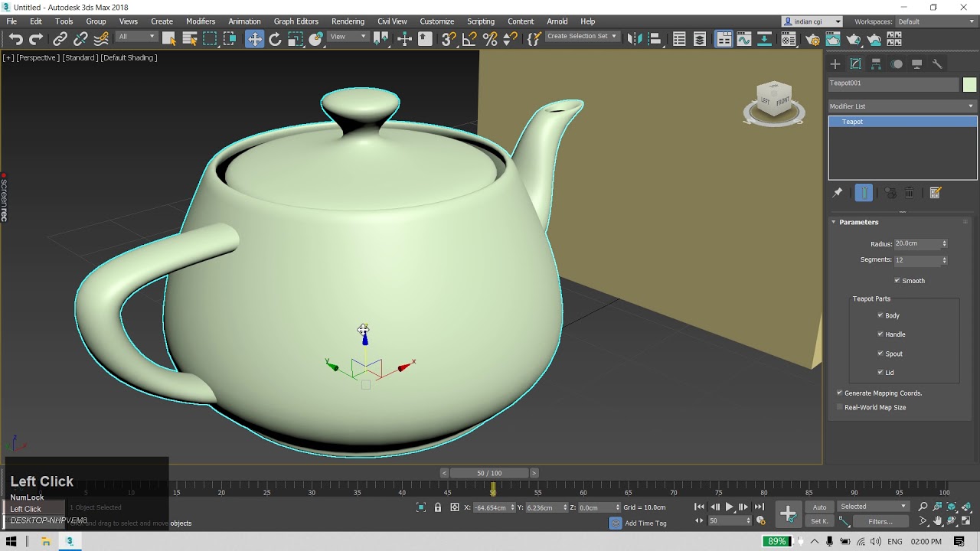The width and height of the screenshot is (980, 551).
Task: Open the Windows Start menu
Action: [x=11, y=541]
